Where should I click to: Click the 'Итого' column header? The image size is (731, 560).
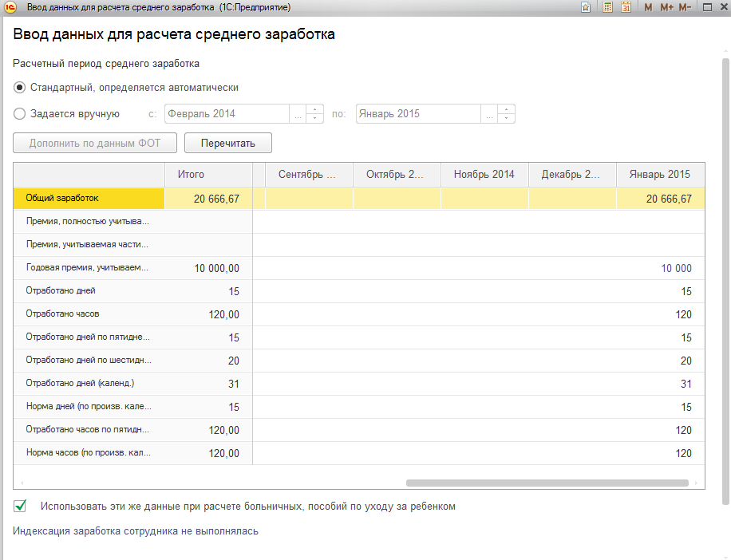[x=192, y=175]
